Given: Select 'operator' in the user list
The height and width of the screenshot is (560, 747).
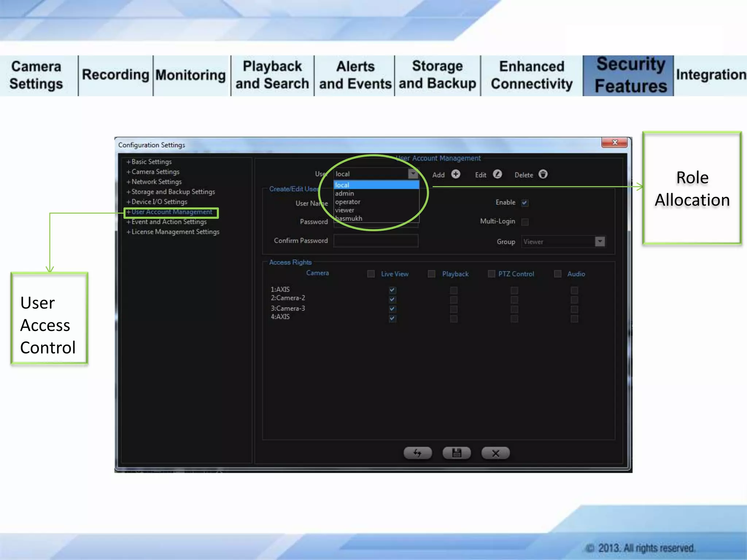Looking at the screenshot, I should point(376,202).
